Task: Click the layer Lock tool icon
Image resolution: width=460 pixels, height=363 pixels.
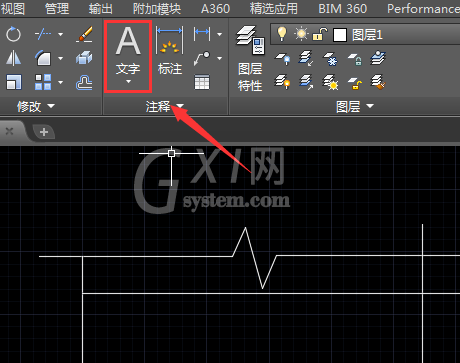Action: point(355,59)
